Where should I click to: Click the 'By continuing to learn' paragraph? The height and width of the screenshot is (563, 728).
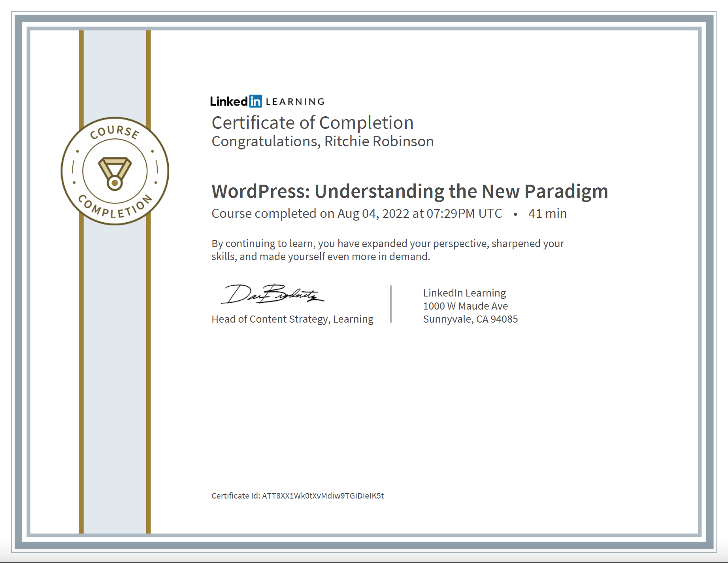tap(388, 250)
